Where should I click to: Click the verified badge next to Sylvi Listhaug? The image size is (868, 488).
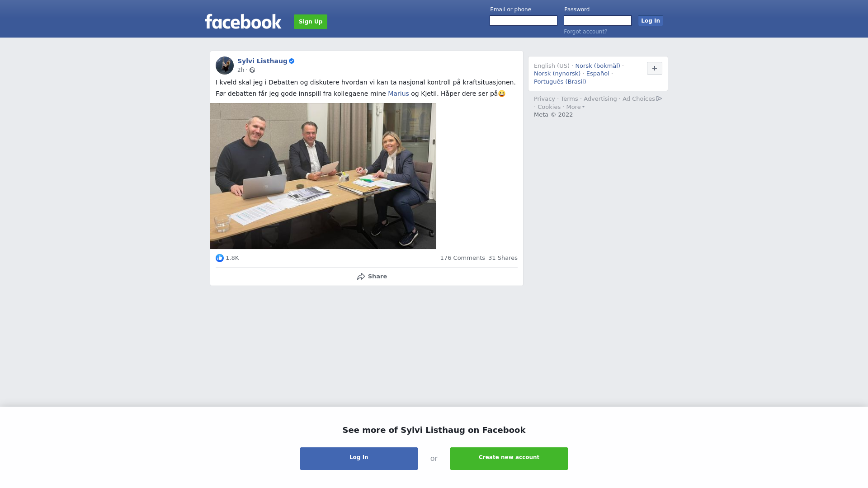pos(292,61)
